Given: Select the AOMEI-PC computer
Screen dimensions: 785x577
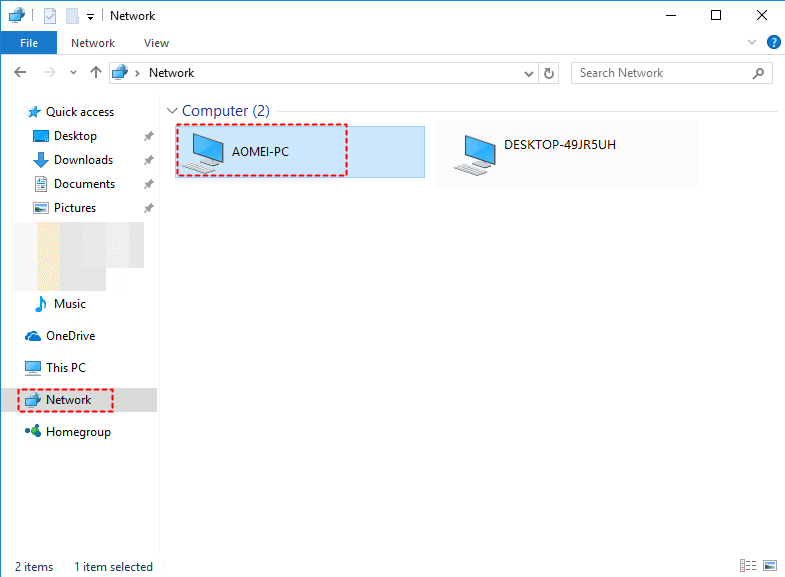Looking at the screenshot, I should pos(300,152).
